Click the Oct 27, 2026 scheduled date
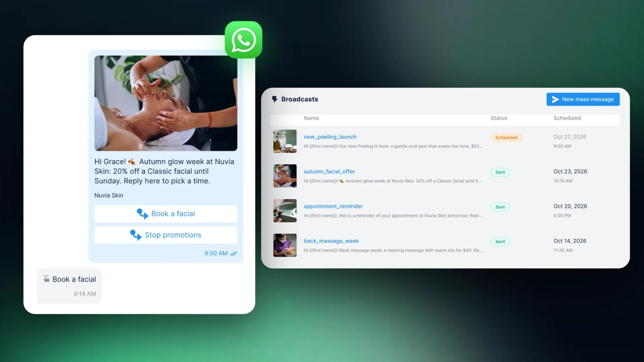The image size is (644, 362). (570, 137)
